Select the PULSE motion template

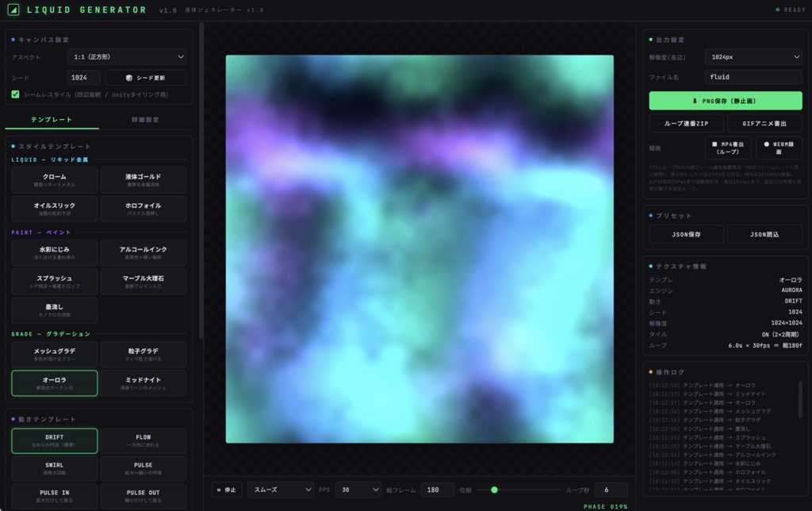click(x=143, y=468)
